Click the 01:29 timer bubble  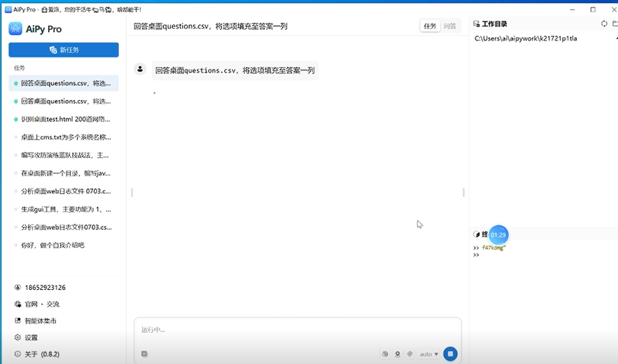(498, 235)
